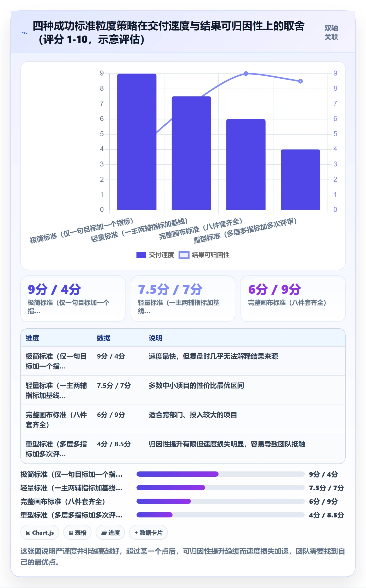
Task: Click the lightning bolt icon beside title
Action: click(x=25, y=33)
